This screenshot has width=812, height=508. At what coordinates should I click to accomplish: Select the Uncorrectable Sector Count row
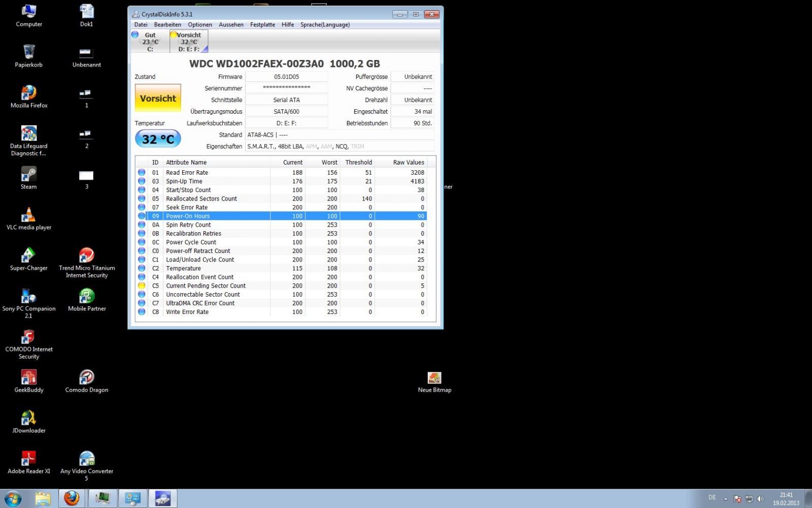(x=281, y=295)
